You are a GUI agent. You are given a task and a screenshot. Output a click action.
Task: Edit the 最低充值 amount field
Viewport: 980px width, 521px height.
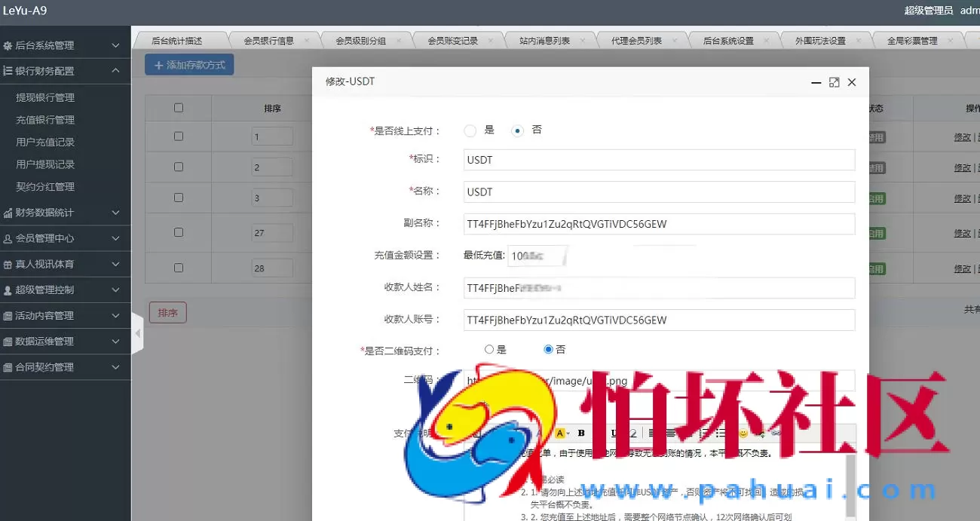pos(537,256)
